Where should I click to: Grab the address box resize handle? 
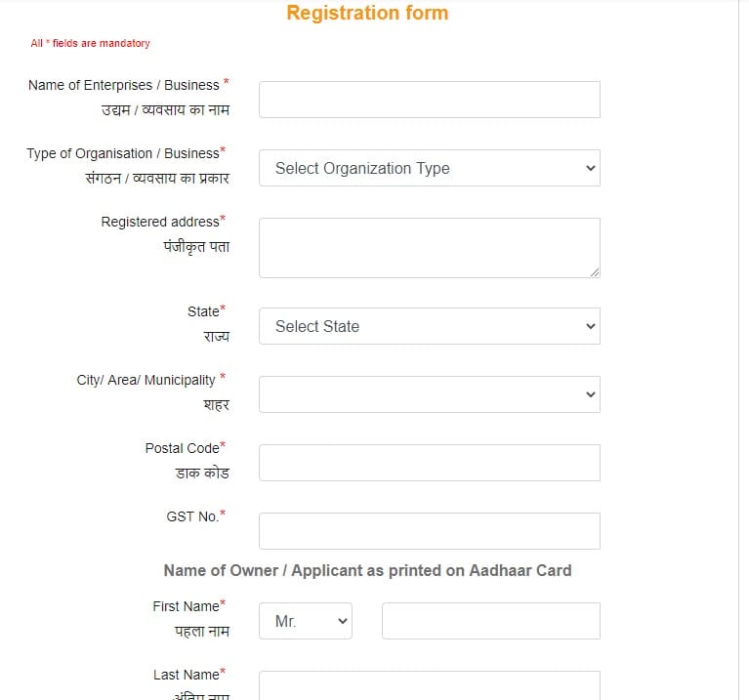point(595,272)
